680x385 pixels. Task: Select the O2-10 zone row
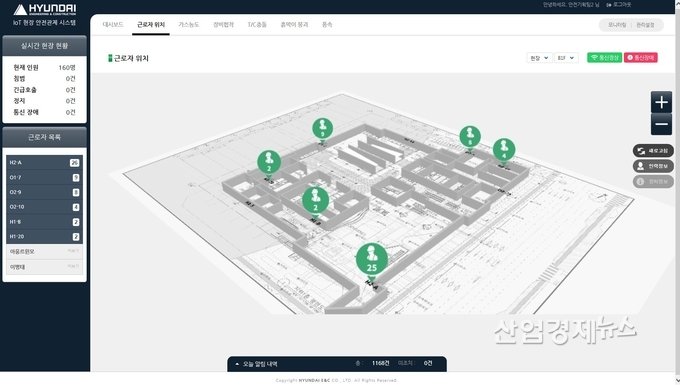pyautogui.click(x=44, y=207)
